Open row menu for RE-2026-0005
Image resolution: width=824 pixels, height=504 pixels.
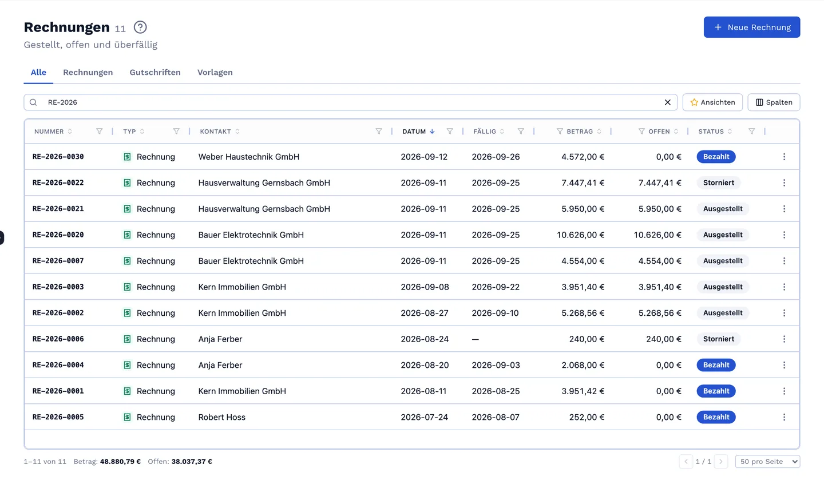(784, 417)
